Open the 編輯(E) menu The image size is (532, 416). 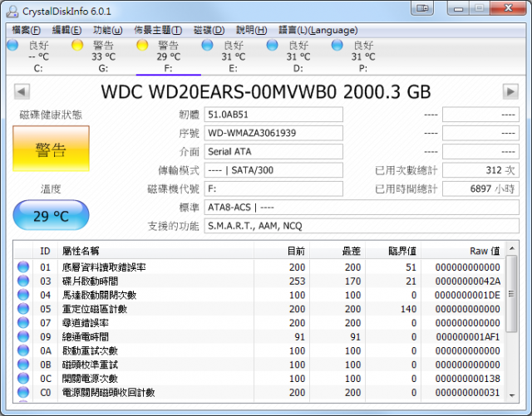[x=66, y=30]
